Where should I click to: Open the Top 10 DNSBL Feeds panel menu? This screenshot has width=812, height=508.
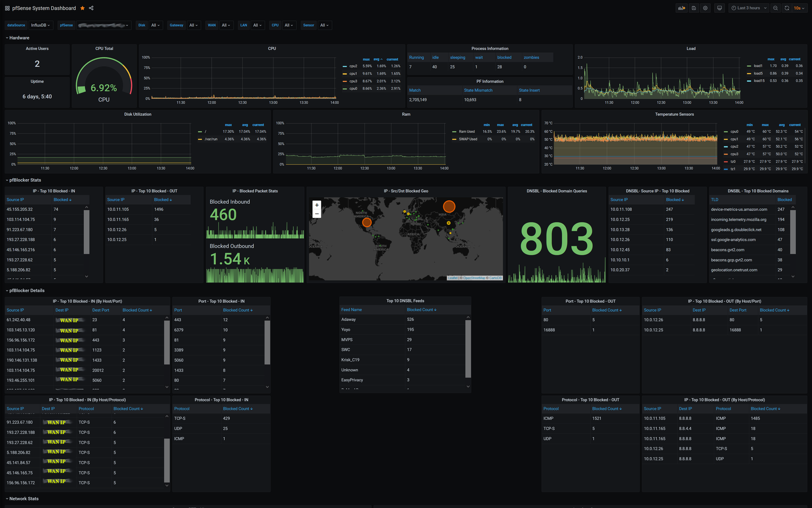click(405, 301)
